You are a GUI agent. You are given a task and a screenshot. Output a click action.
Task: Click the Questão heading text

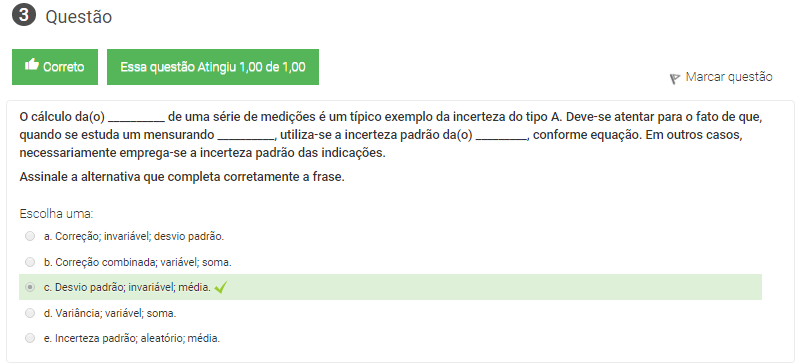pos(79,17)
